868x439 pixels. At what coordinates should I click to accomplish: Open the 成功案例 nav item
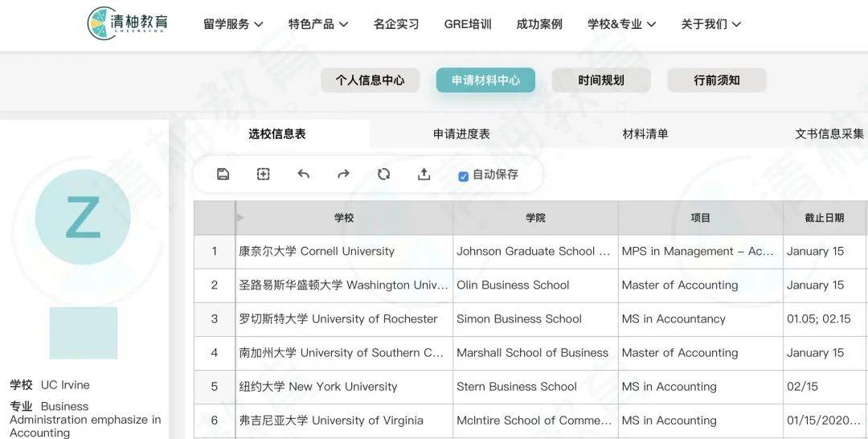click(539, 24)
